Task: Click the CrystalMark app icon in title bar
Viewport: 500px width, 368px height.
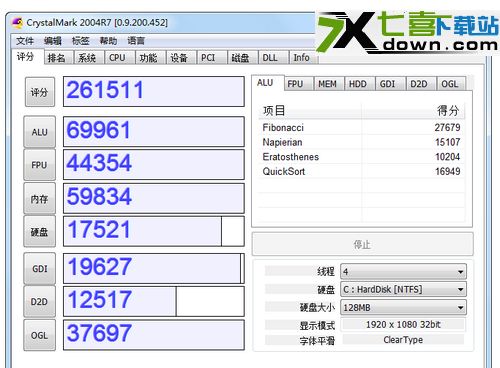Action: [17, 23]
